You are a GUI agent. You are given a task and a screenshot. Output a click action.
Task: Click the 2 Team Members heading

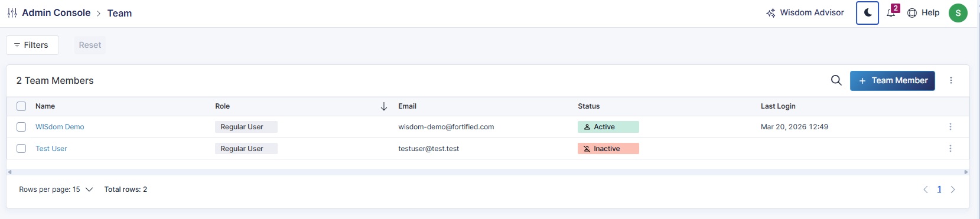[55, 81]
